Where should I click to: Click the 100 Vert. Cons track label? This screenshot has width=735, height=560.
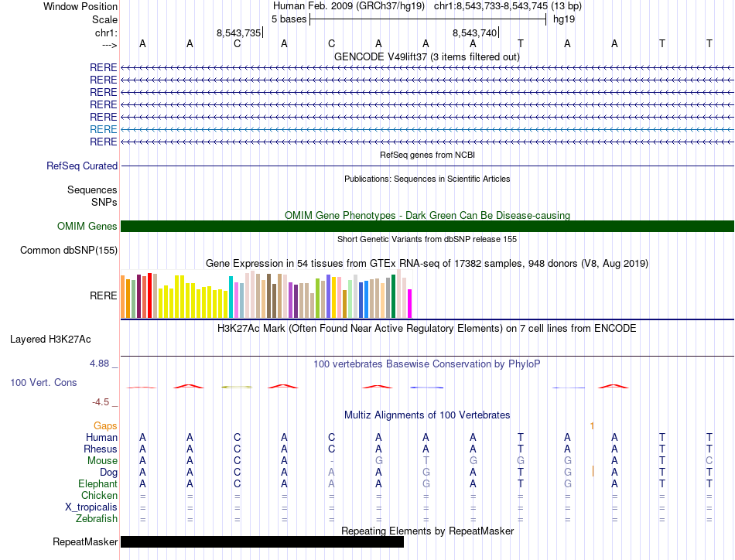[x=43, y=382]
